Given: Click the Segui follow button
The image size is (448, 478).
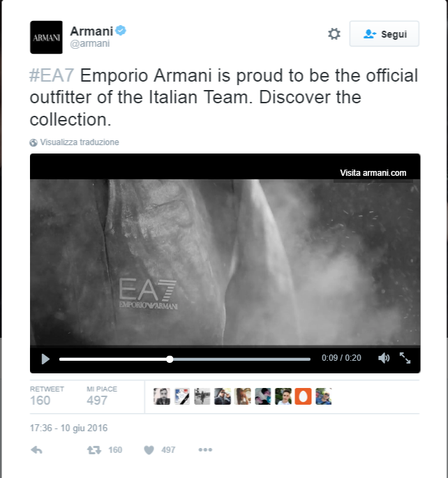Looking at the screenshot, I should [x=384, y=33].
